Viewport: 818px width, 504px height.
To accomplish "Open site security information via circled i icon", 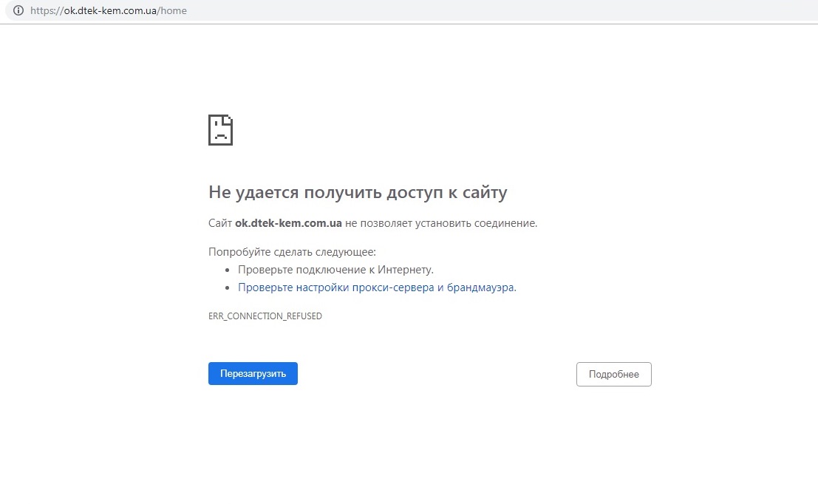I will (x=18, y=10).
